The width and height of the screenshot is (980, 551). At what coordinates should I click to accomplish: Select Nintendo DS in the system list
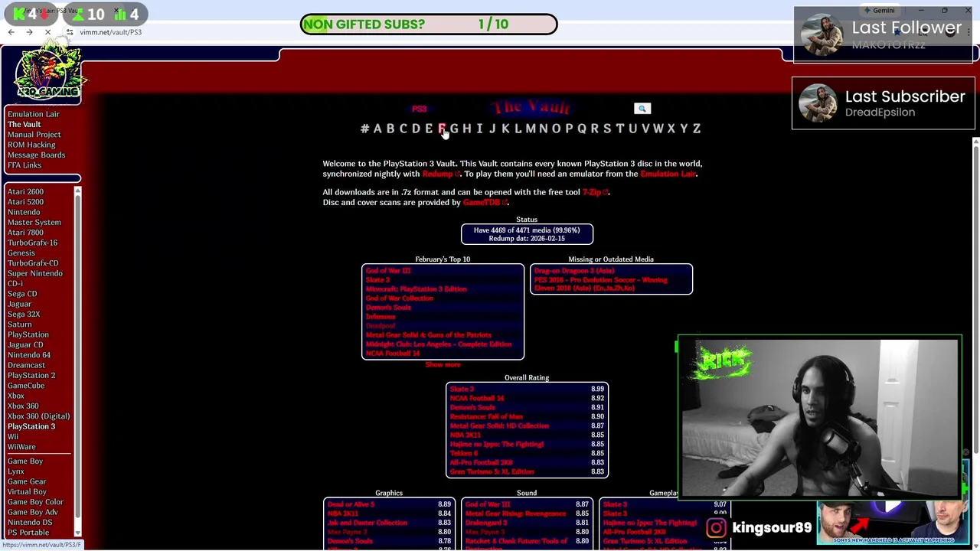[x=30, y=522]
